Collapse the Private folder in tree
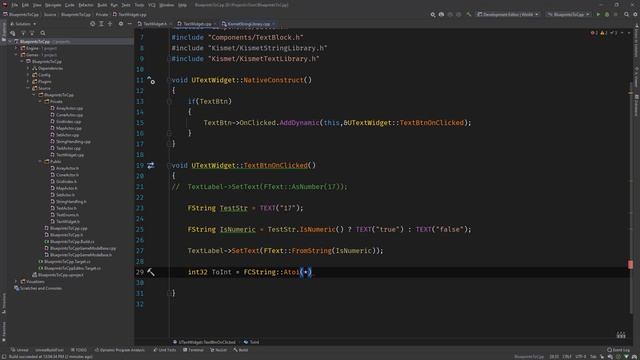Viewport: 640px width, 360px height. click(40, 101)
